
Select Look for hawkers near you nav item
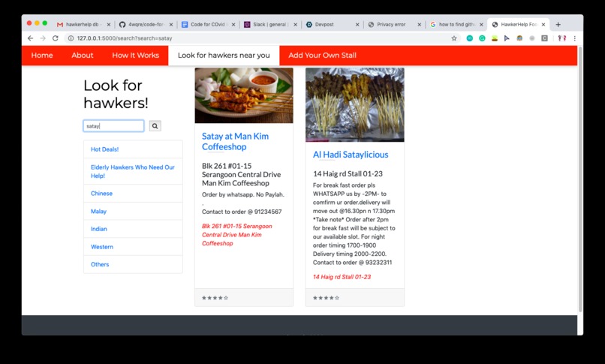tap(224, 55)
